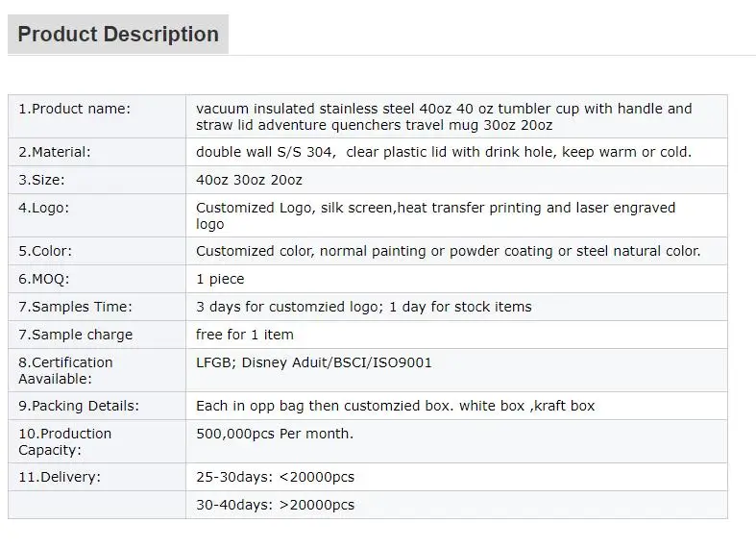Screen dimensions: 756x548
Task: Click the '5.Color:' label cell
Action: pos(45,251)
